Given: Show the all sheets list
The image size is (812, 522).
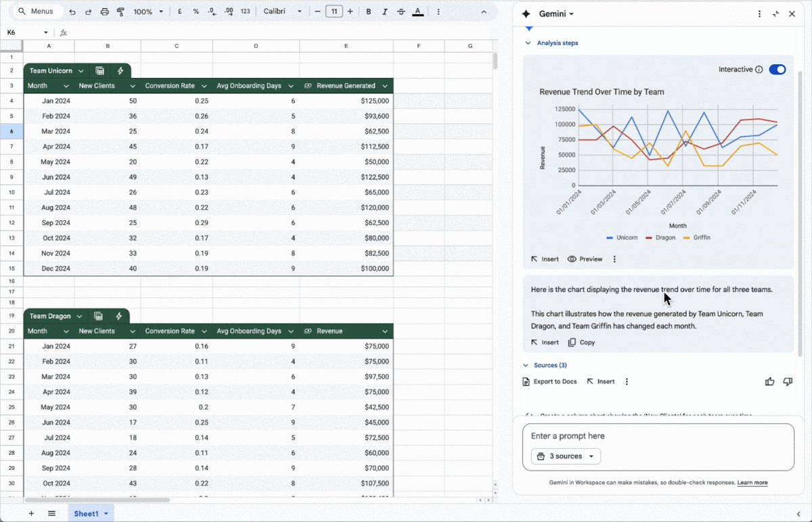Looking at the screenshot, I should coord(51,513).
